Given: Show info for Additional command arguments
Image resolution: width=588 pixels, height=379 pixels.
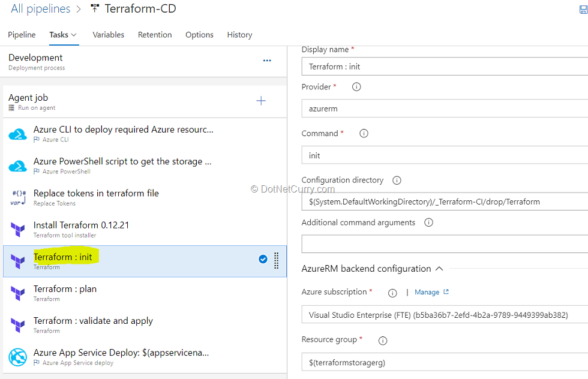Looking at the screenshot, I should pos(428,222).
